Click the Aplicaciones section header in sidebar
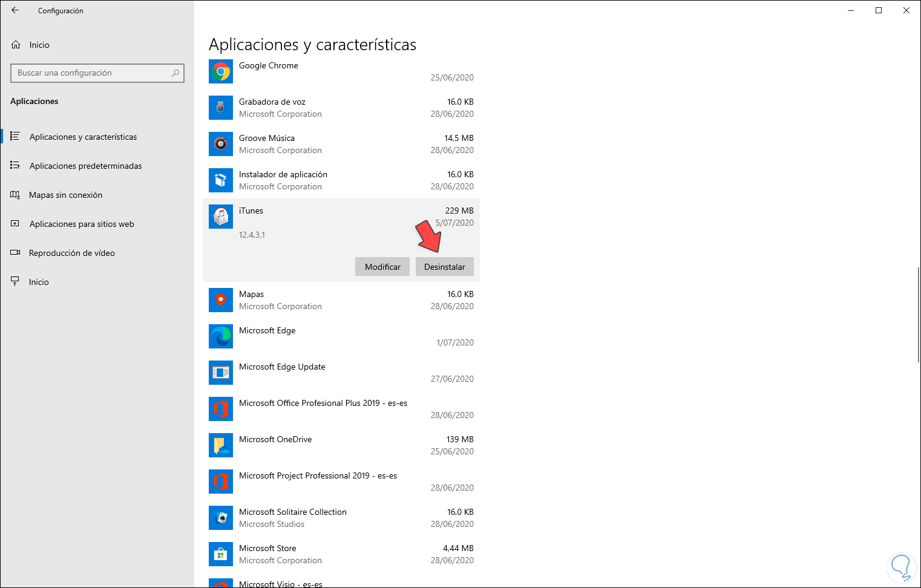Image resolution: width=921 pixels, height=588 pixels. click(34, 101)
